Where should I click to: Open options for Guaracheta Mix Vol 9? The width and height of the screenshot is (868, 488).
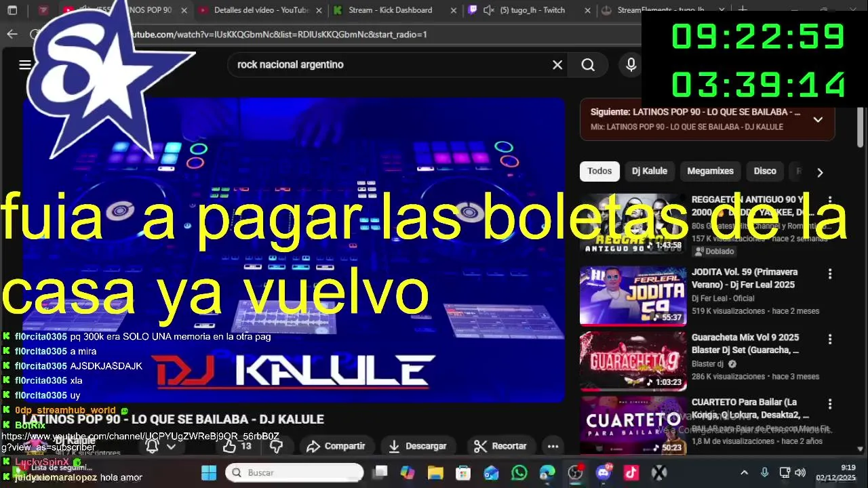click(x=829, y=339)
